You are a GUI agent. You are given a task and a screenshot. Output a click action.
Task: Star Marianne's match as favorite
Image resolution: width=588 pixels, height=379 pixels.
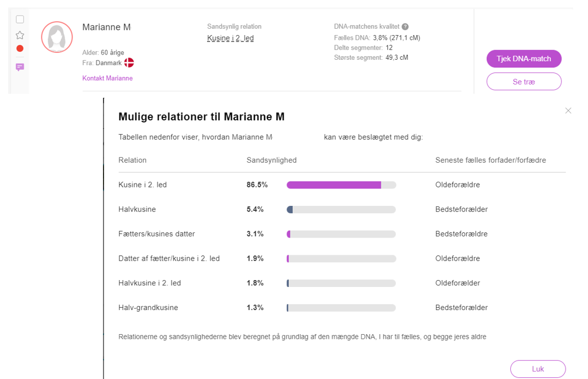(x=20, y=35)
